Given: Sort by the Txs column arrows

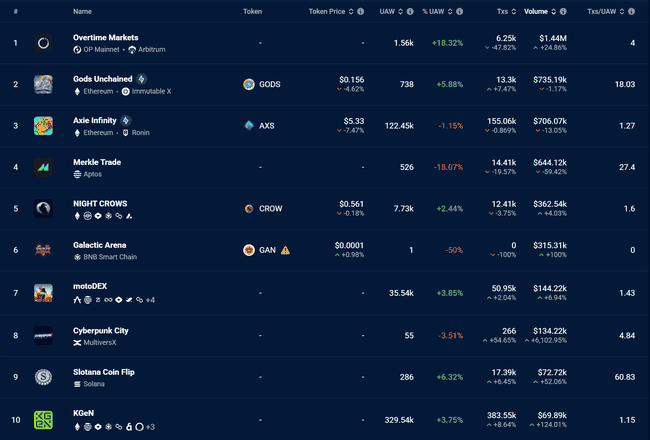Looking at the screenshot, I should pos(514,12).
